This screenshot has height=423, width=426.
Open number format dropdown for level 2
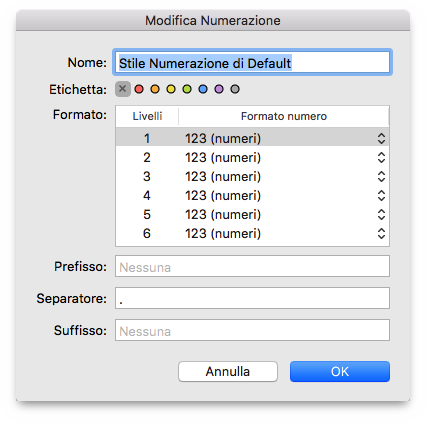pyautogui.click(x=381, y=157)
